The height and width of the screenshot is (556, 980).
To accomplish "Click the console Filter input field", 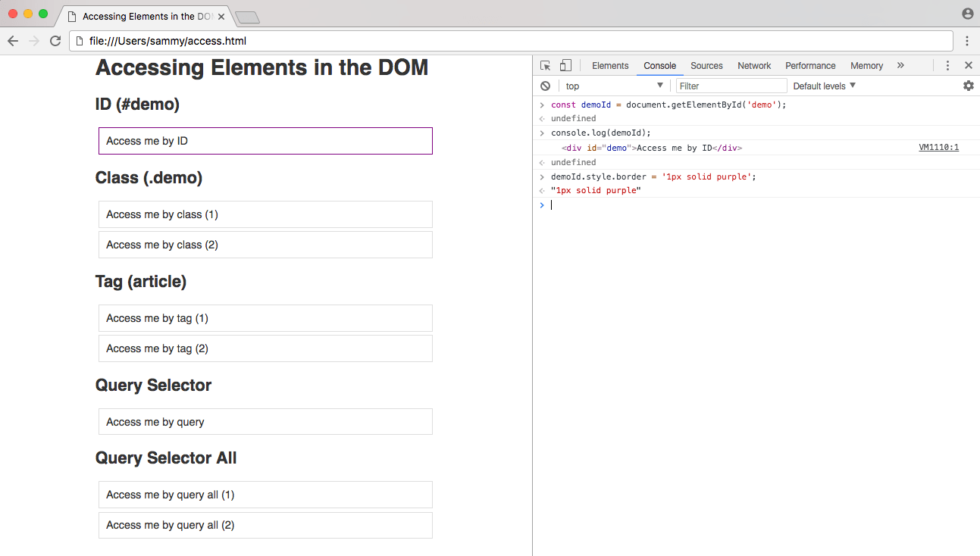I will click(x=731, y=86).
